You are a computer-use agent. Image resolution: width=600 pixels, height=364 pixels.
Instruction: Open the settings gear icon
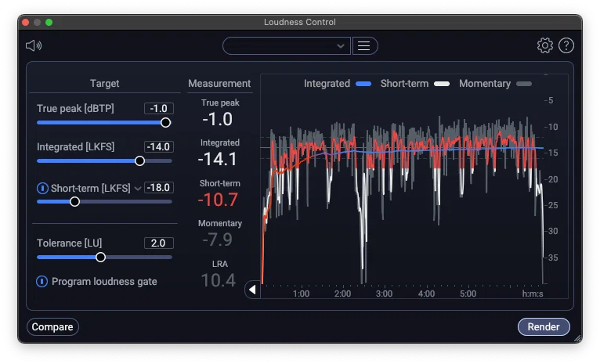pos(545,45)
